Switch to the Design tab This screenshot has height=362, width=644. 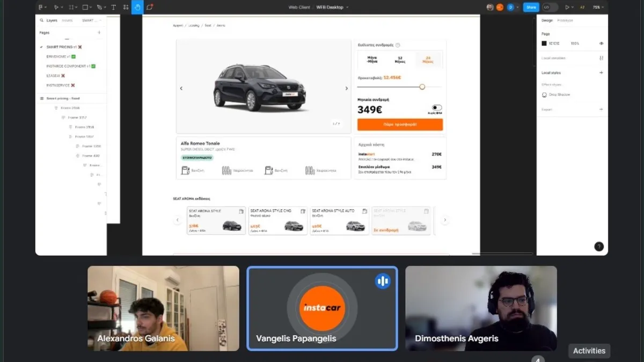tap(547, 20)
